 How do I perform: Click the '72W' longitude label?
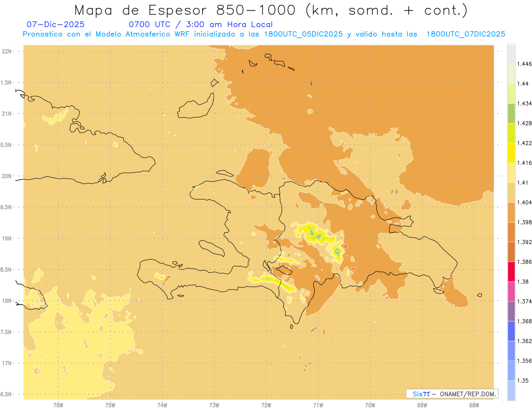click(x=266, y=405)
